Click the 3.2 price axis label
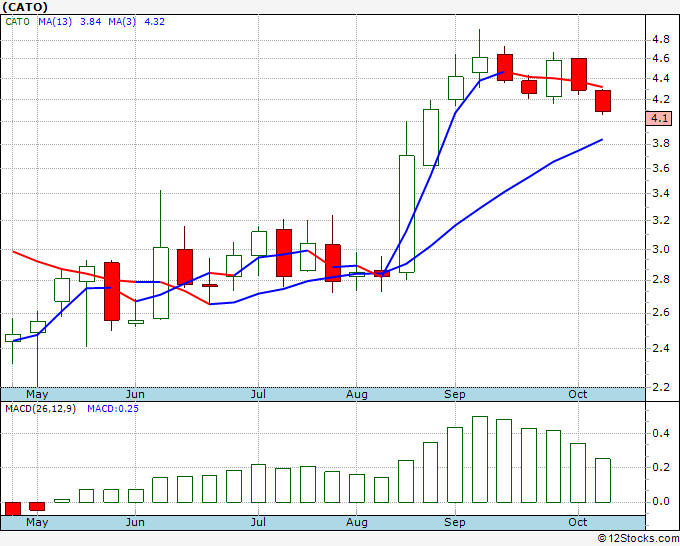Screen dimensions: 680x546 [661, 220]
